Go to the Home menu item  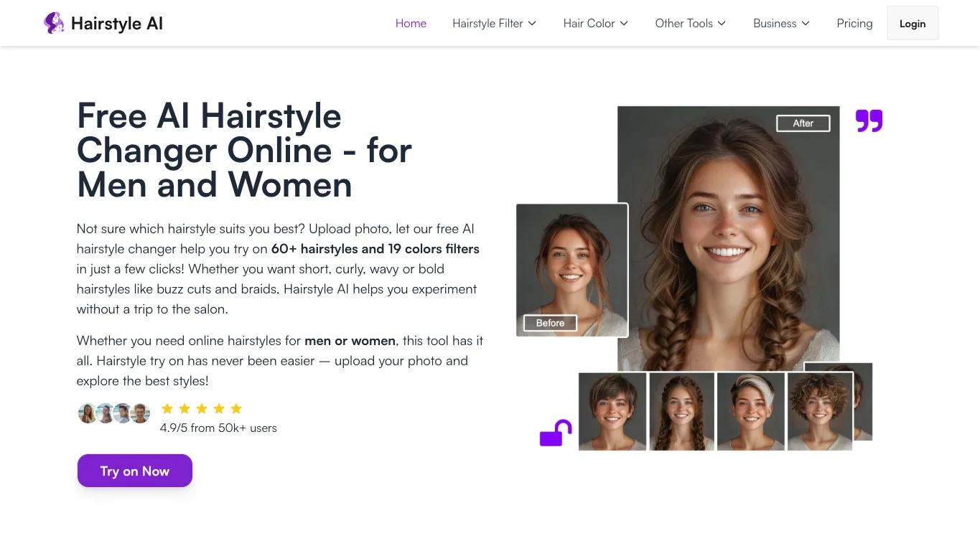coord(411,23)
